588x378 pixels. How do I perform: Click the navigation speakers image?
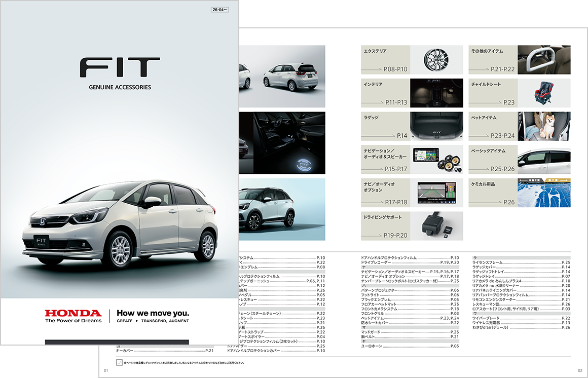coord(436,160)
